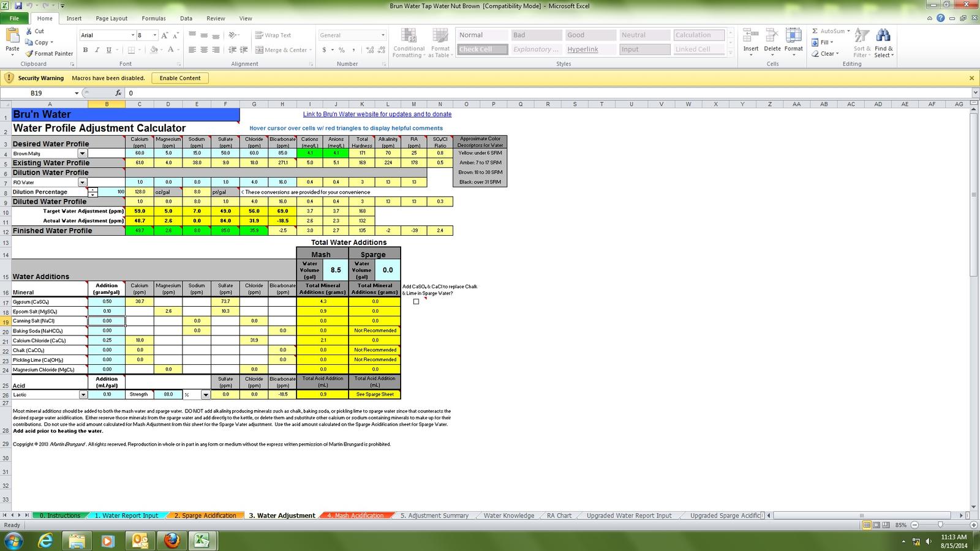This screenshot has height=551, width=980.
Task: Open the 1. Water Report Input sheet
Action: pos(127,515)
